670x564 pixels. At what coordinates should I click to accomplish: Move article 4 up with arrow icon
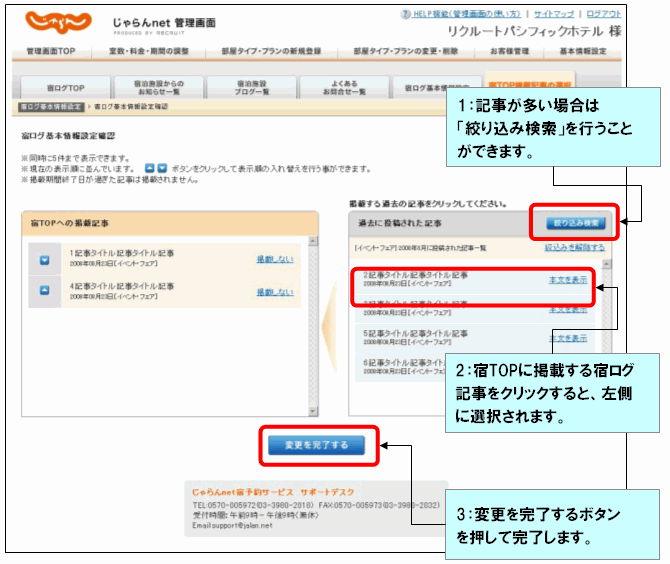[44, 291]
